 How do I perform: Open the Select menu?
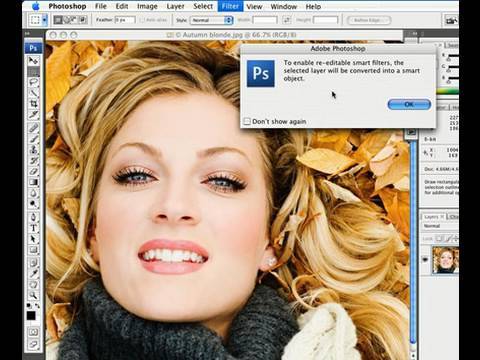point(203,6)
